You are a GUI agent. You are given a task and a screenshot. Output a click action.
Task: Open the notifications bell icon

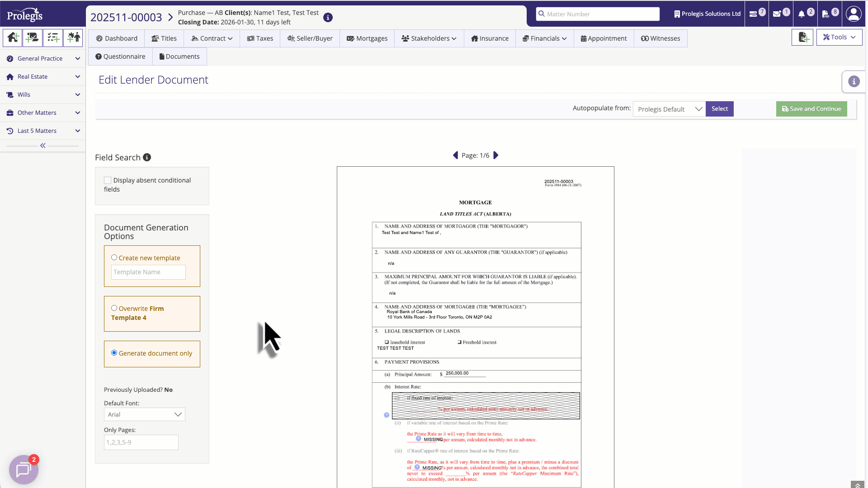(802, 14)
